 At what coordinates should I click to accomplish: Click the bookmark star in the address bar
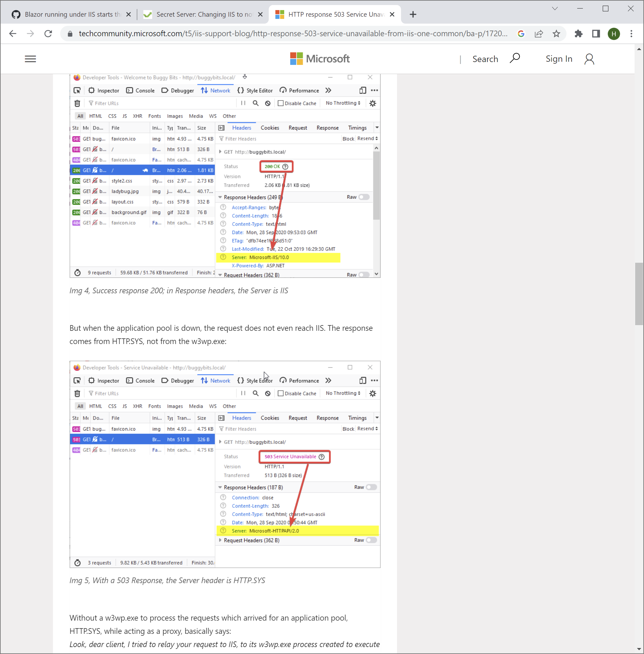coord(556,33)
